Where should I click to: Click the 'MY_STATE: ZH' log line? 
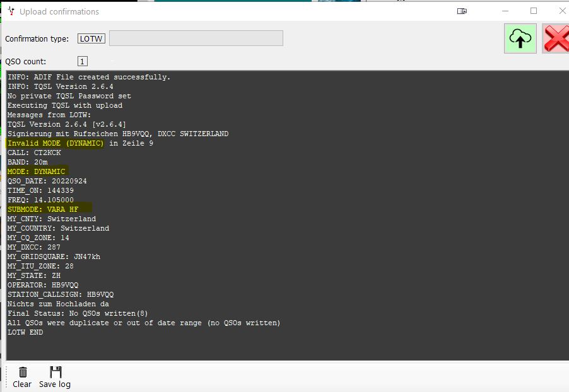34,275
